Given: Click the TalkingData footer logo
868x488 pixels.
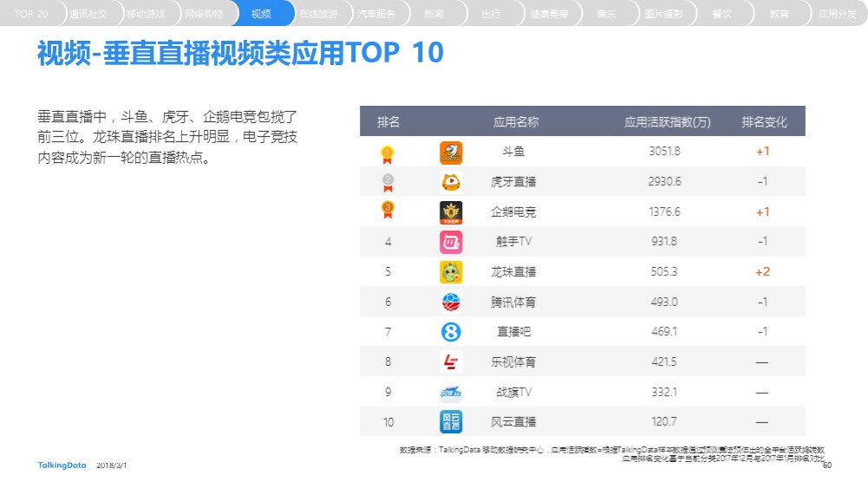Looking at the screenshot, I should [62, 465].
